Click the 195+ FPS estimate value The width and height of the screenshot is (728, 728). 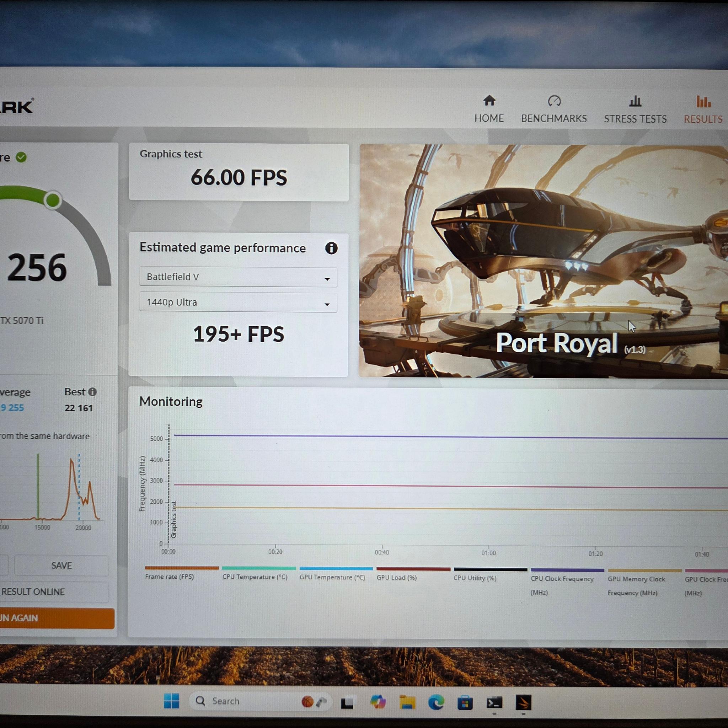(x=238, y=334)
